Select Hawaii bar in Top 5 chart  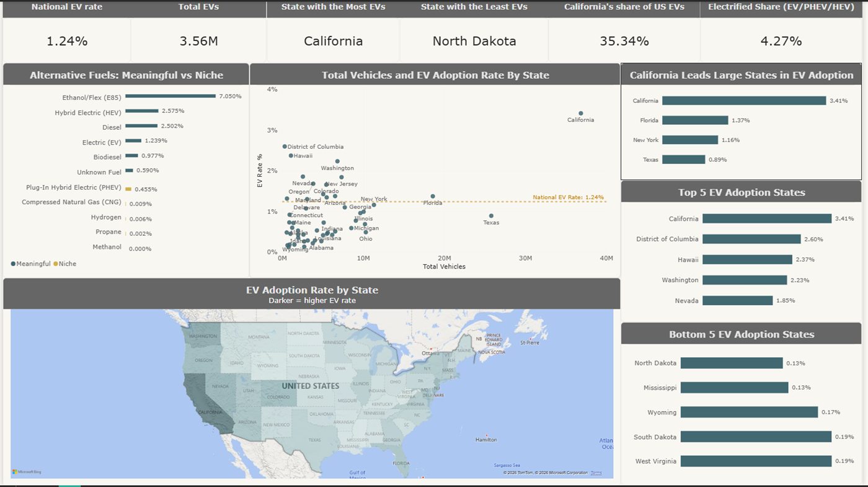(x=747, y=259)
